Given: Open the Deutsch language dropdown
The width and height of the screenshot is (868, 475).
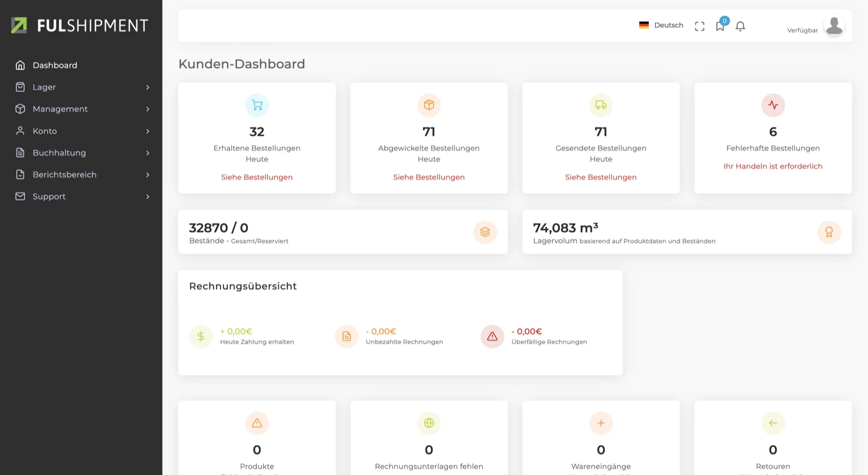Looking at the screenshot, I should tap(661, 25).
